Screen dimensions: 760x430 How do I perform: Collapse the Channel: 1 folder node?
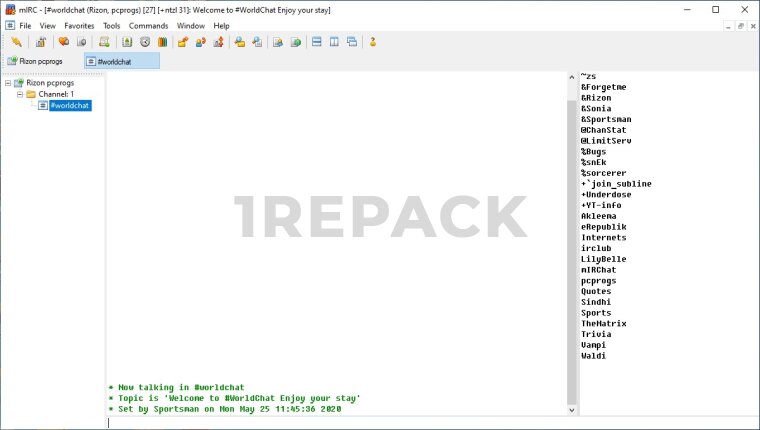point(19,94)
